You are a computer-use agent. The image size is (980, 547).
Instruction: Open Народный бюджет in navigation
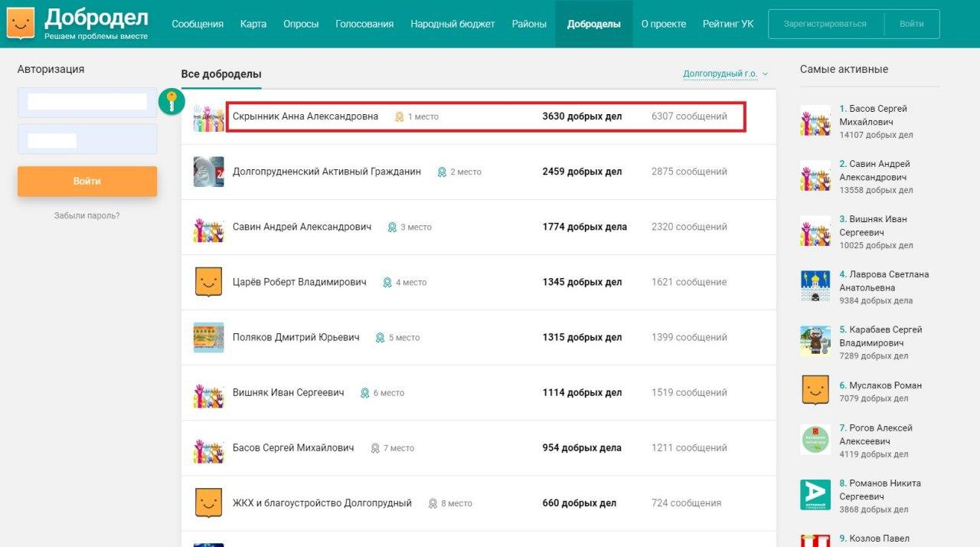tap(452, 24)
